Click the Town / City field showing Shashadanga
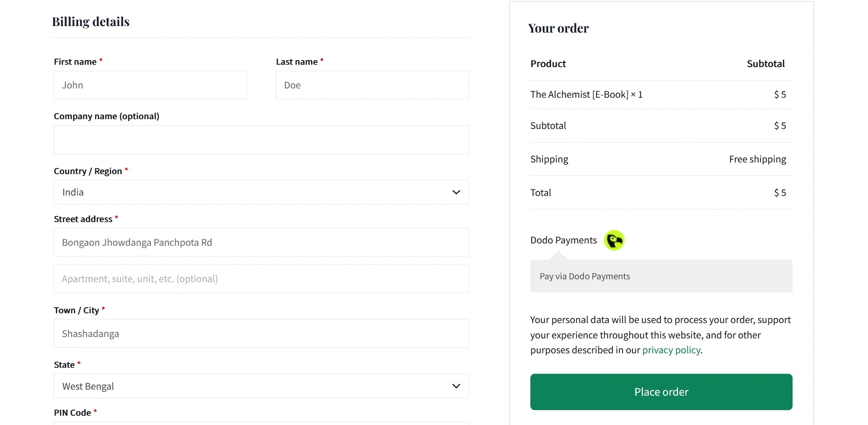Viewport: 868px width, 425px height. point(261,333)
